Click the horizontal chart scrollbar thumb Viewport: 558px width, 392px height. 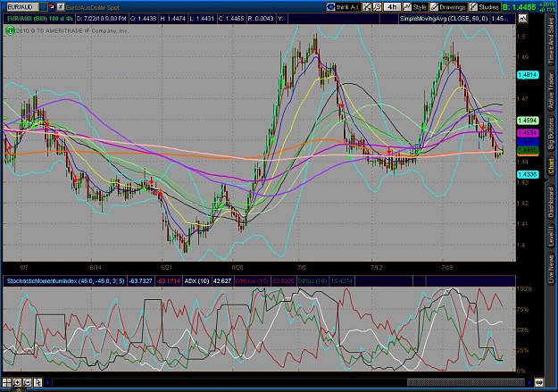pos(466,383)
